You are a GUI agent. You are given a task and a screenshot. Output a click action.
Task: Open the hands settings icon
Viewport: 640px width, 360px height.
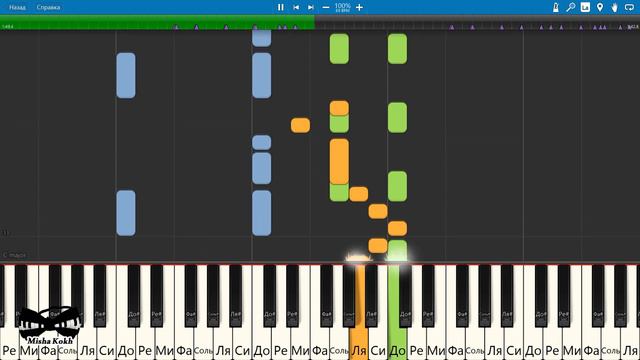coord(614,7)
